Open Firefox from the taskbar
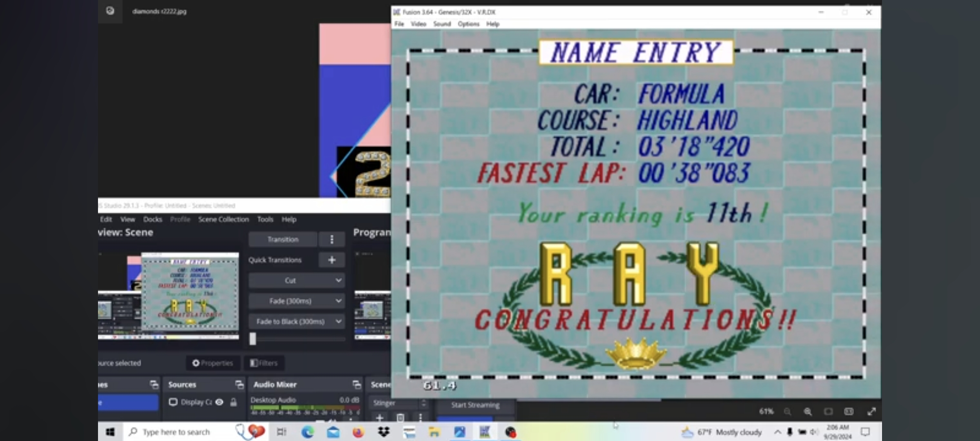Image resolution: width=980 pixels, height=441 pixels. (x=358, y=432)
